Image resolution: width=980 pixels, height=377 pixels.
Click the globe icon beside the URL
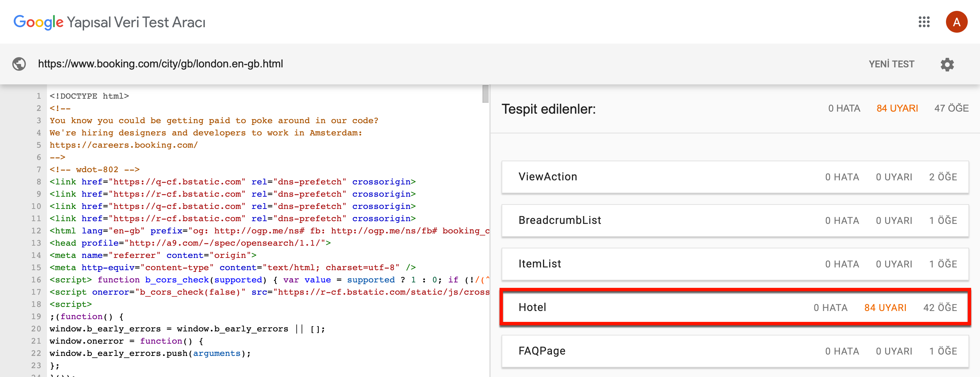click(19, 64)
